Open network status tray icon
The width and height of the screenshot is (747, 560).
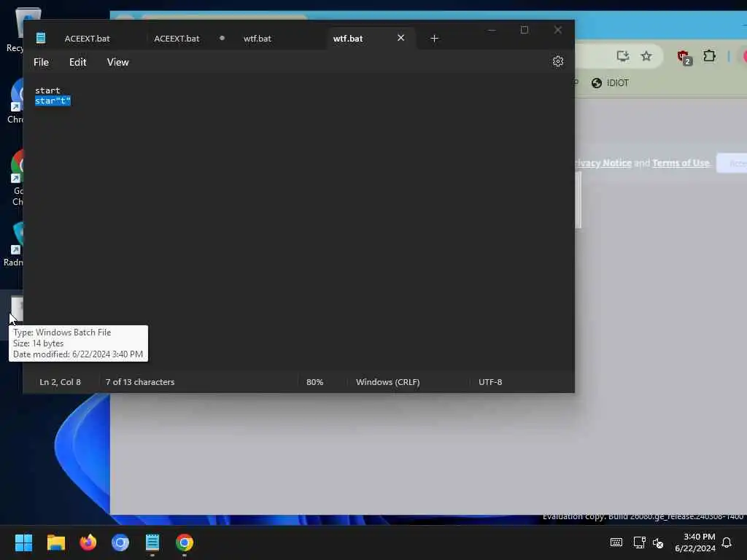click(x=639, y=542)
